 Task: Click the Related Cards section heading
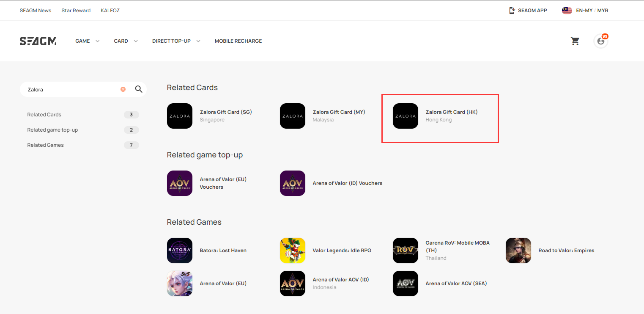pos(192,88)
